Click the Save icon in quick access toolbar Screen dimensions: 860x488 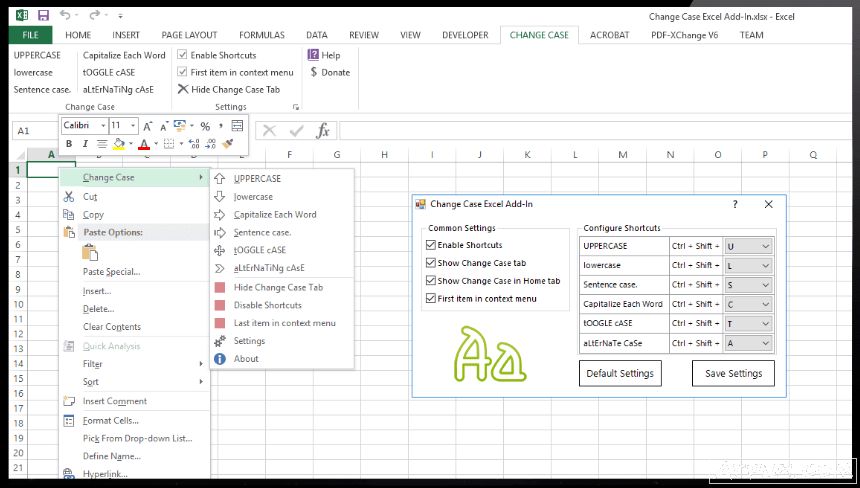point(43,15)
